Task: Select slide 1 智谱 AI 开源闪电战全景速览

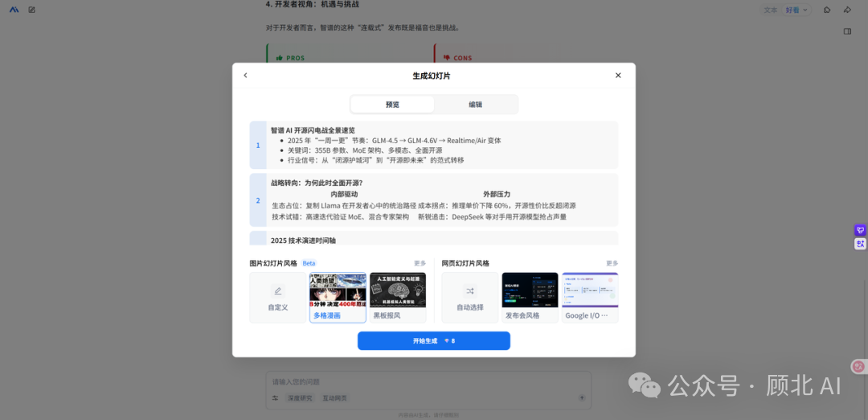Action: point(433,145)
